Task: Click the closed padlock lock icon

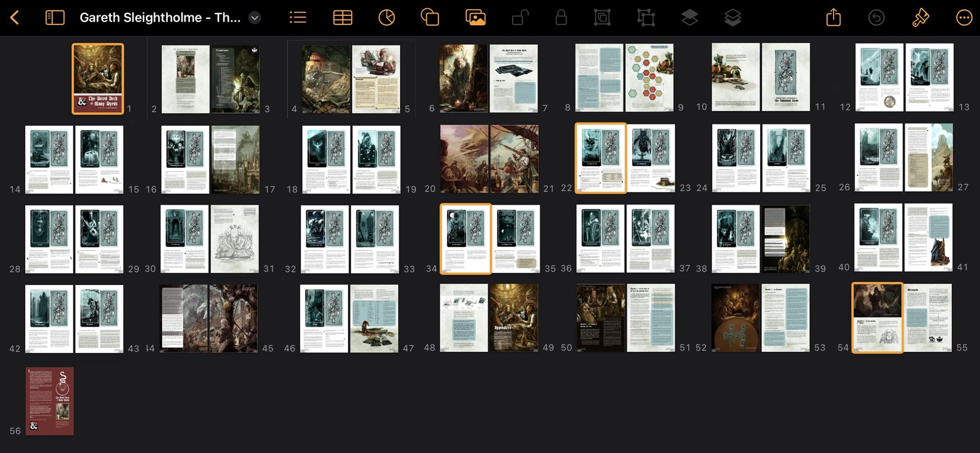Action: (x=561, y=18)
